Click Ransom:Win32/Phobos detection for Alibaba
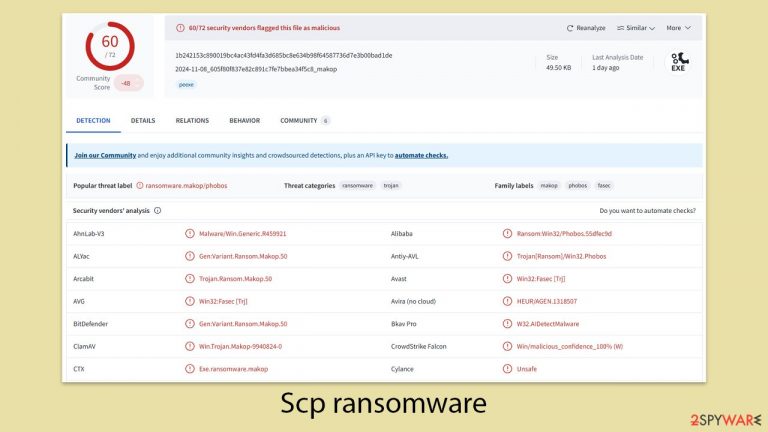Screen dimensions: 768x432 [x=564, y=234]
